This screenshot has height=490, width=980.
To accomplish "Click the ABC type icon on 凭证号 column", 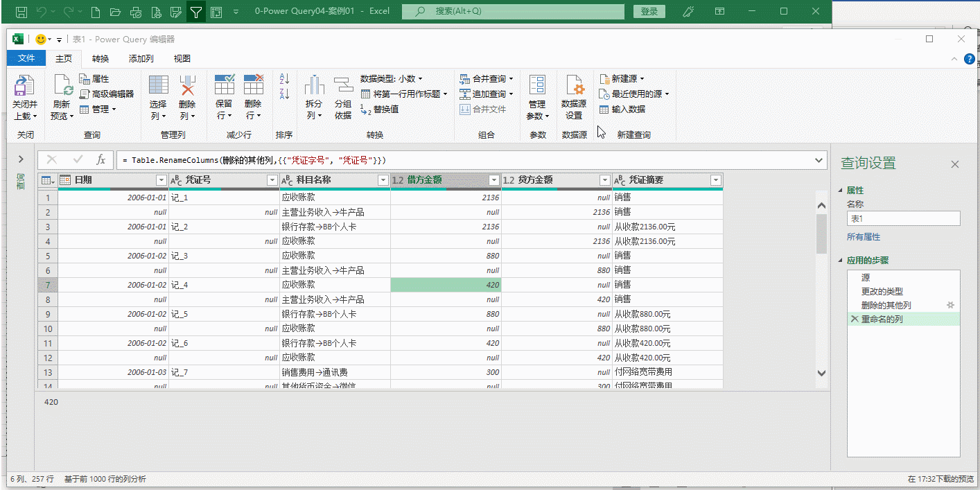I will coord(176,180).
